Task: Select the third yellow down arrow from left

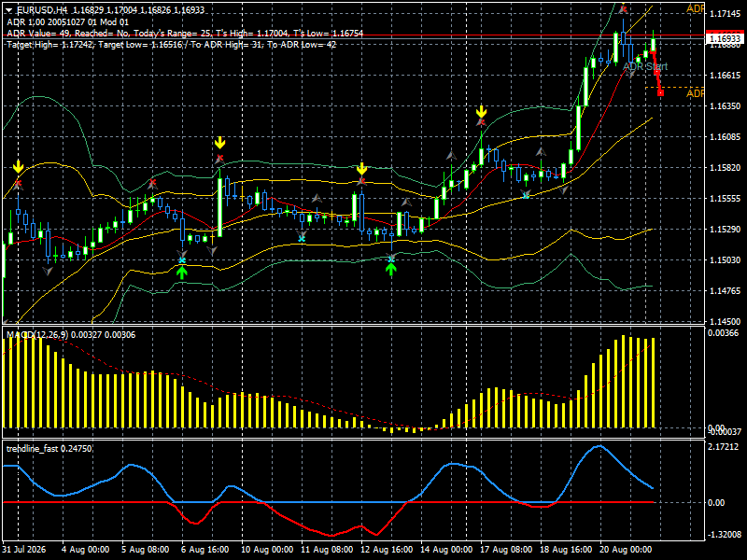Action: point(361,169)
